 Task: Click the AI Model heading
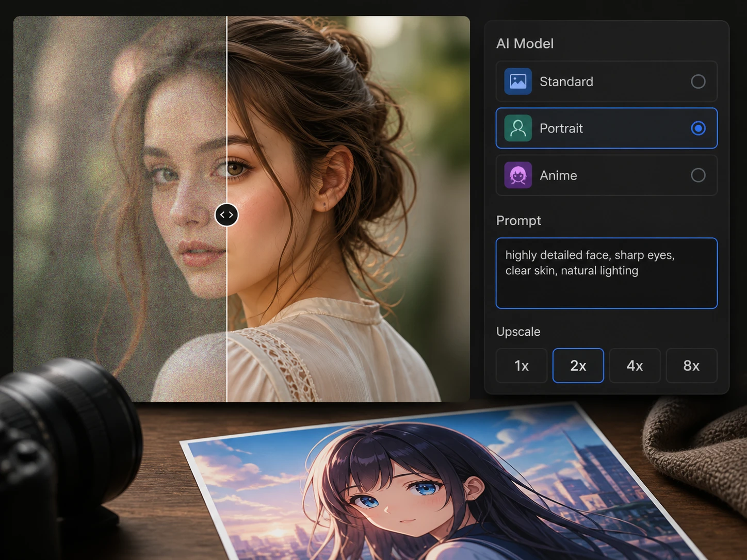pos(525,43)
